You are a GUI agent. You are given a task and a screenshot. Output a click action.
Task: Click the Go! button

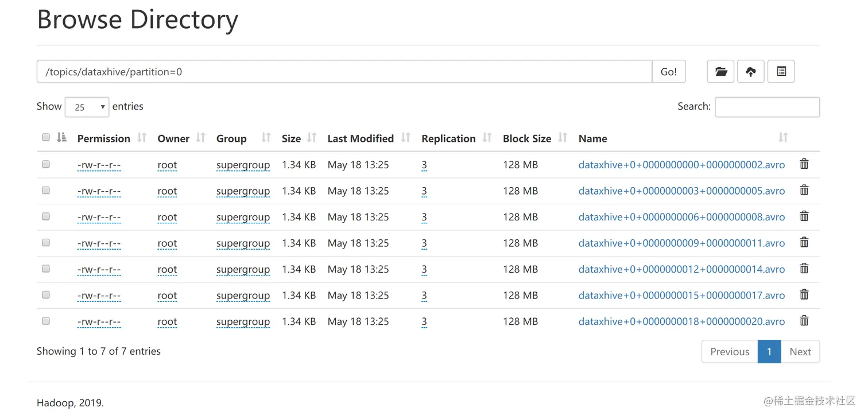pyautogui.click(x=669, y=72)
